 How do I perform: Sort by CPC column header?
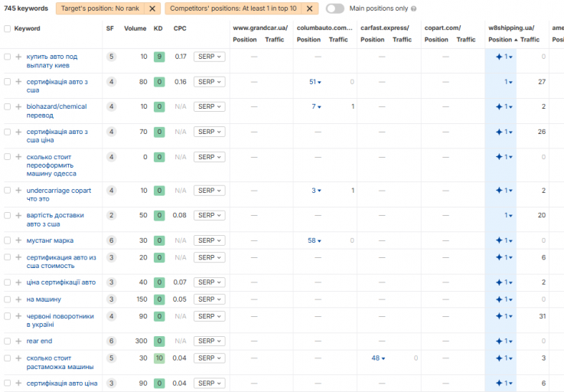180,28
